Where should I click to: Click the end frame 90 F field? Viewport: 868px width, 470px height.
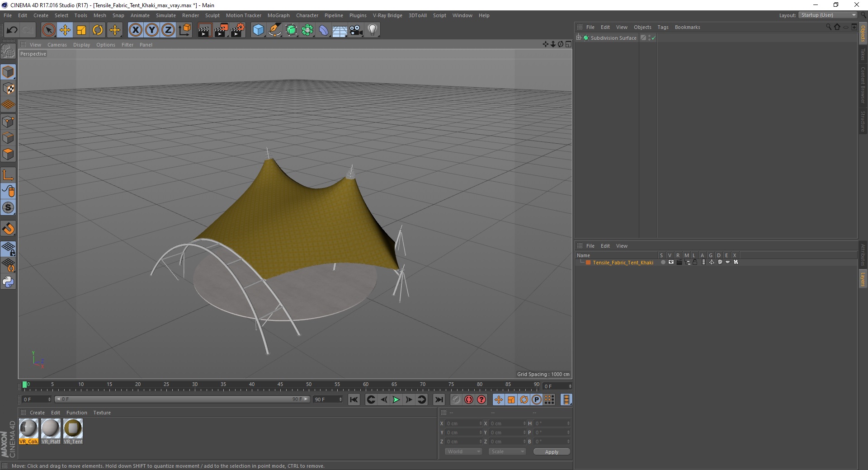(328, 399)
